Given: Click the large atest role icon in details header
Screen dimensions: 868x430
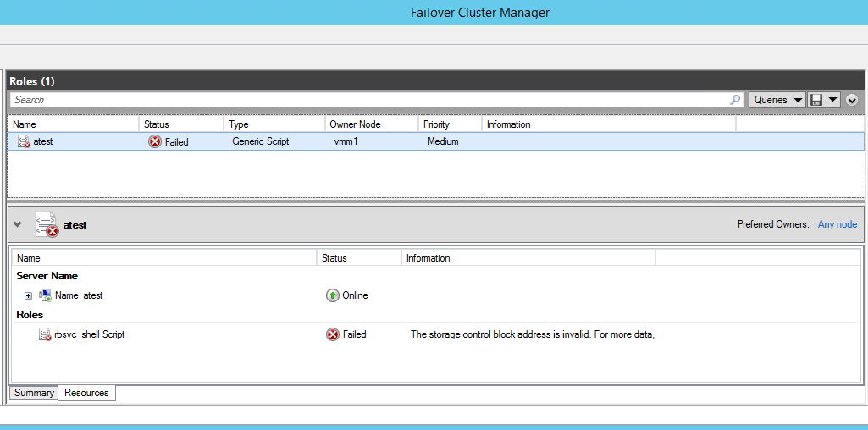Looking at the screenshot, I should [47, 224].
